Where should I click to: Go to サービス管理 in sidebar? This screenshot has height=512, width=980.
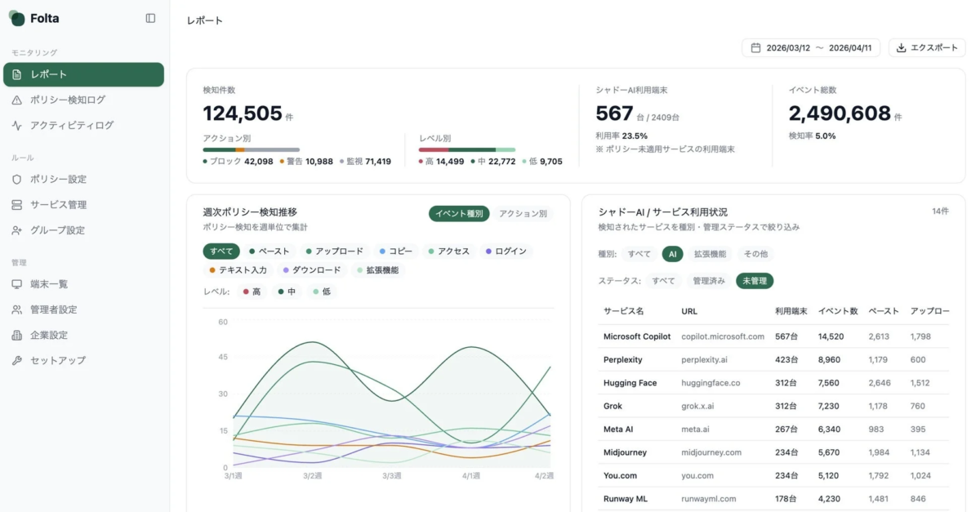click(83, 204)
